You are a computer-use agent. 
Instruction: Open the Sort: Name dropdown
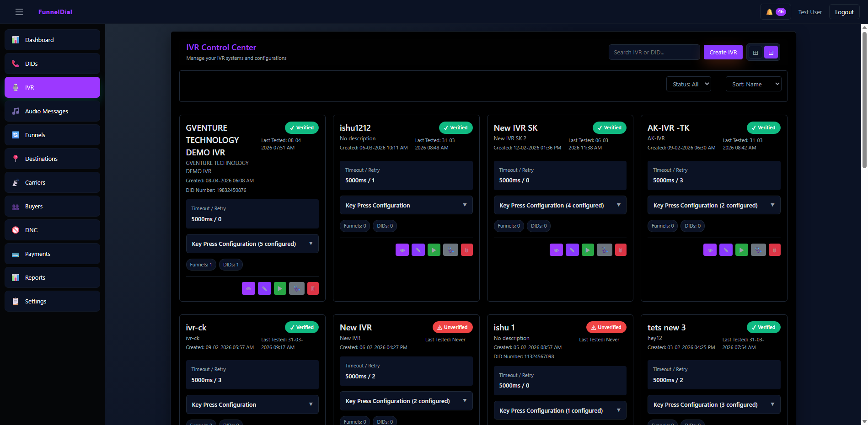753,84
